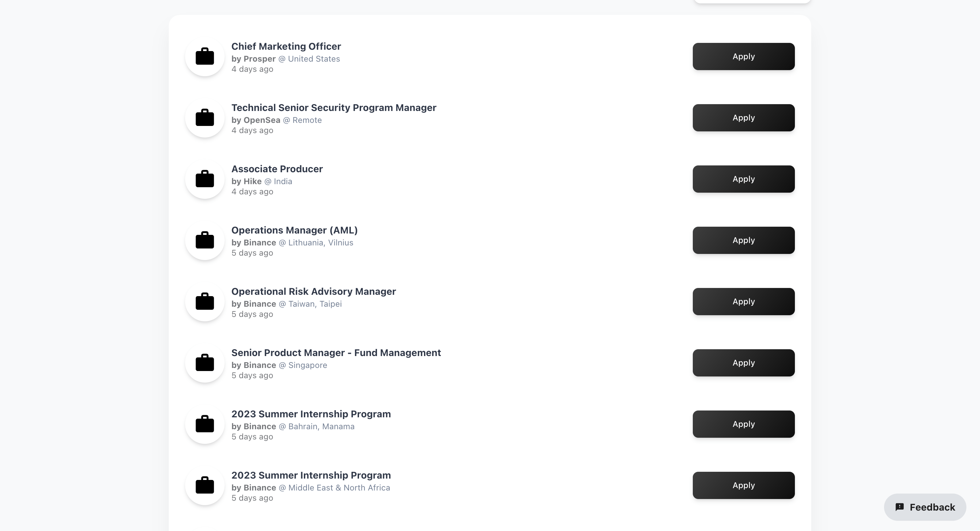
Task: Click briefcase icon beside OpenSea security job
Action: 205,118
